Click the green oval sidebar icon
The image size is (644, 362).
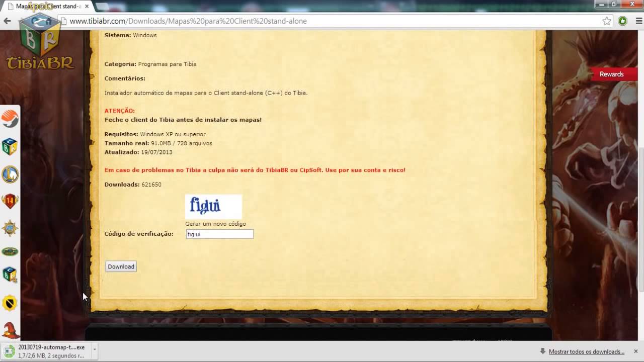10,251
